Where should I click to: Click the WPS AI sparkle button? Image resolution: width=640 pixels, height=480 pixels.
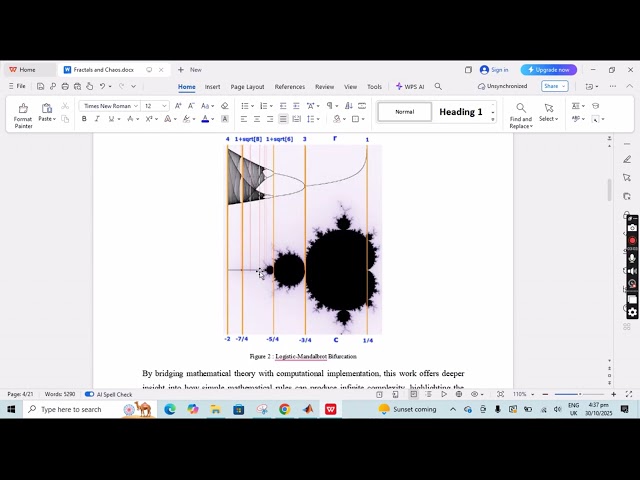(x=410, y=87)
